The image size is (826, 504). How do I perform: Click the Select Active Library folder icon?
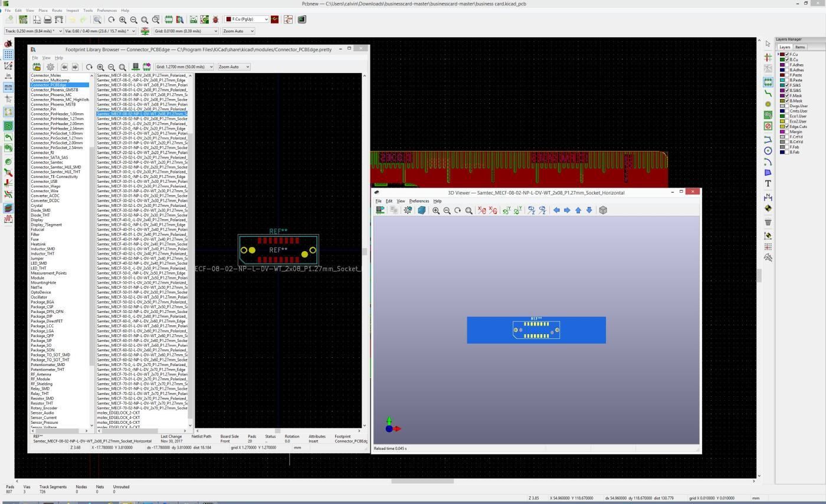(37, 67)
